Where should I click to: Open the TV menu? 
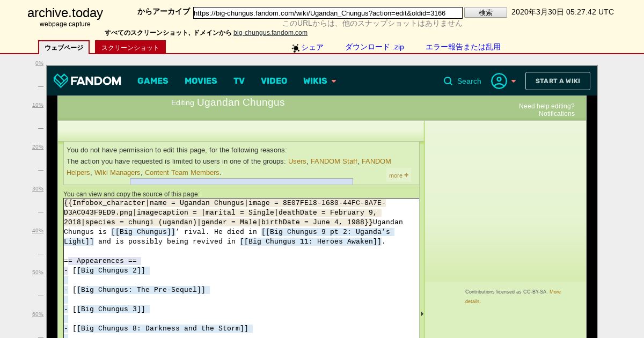pos(239,81)
